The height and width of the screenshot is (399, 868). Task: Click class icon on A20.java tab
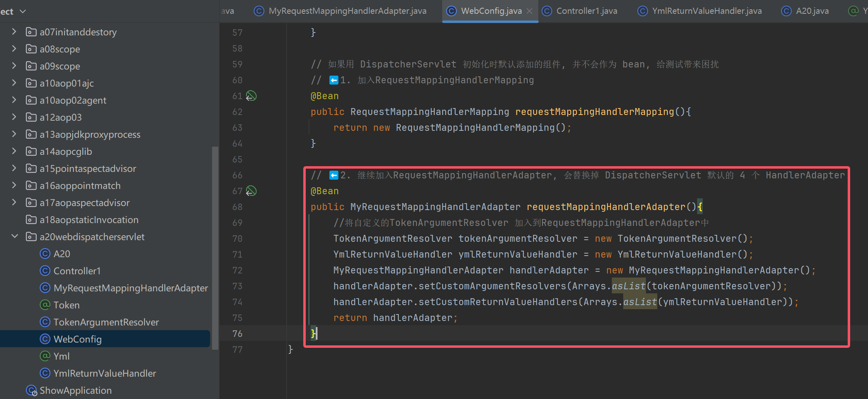click(x=786, y=11)
